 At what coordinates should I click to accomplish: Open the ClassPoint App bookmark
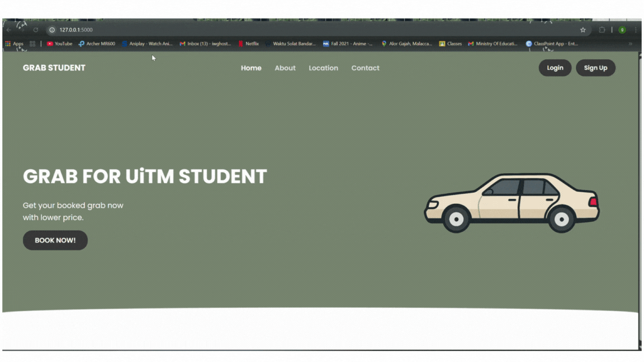[x=552, y=44]
